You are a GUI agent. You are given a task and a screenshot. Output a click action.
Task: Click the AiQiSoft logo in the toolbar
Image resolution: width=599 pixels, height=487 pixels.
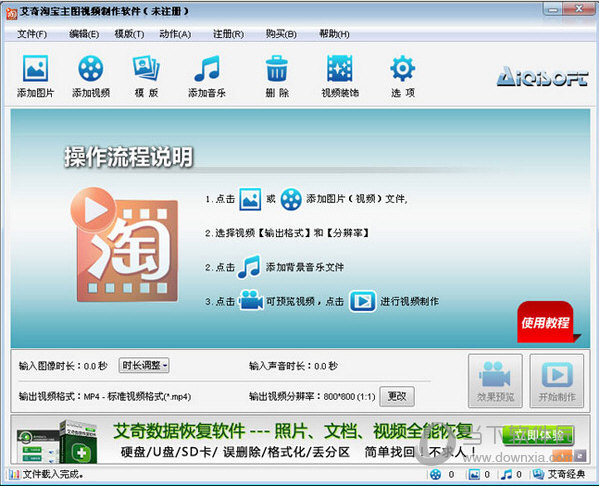click(542, 76)
